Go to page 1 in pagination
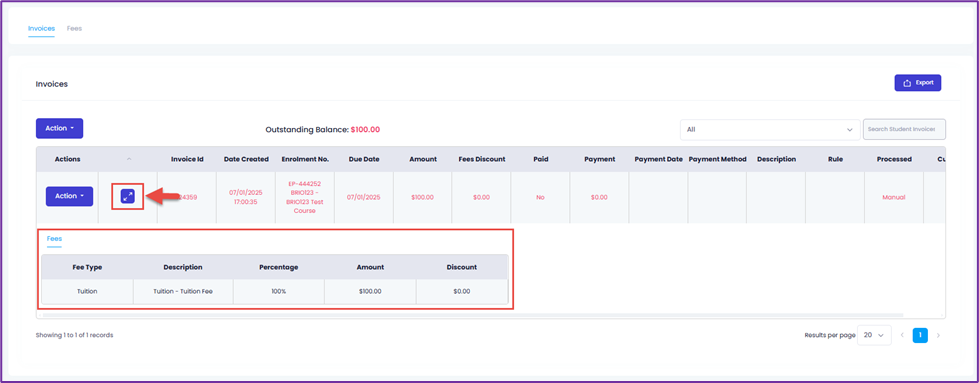This screenshot has height=383, width=979. click(x=920, y=336)
